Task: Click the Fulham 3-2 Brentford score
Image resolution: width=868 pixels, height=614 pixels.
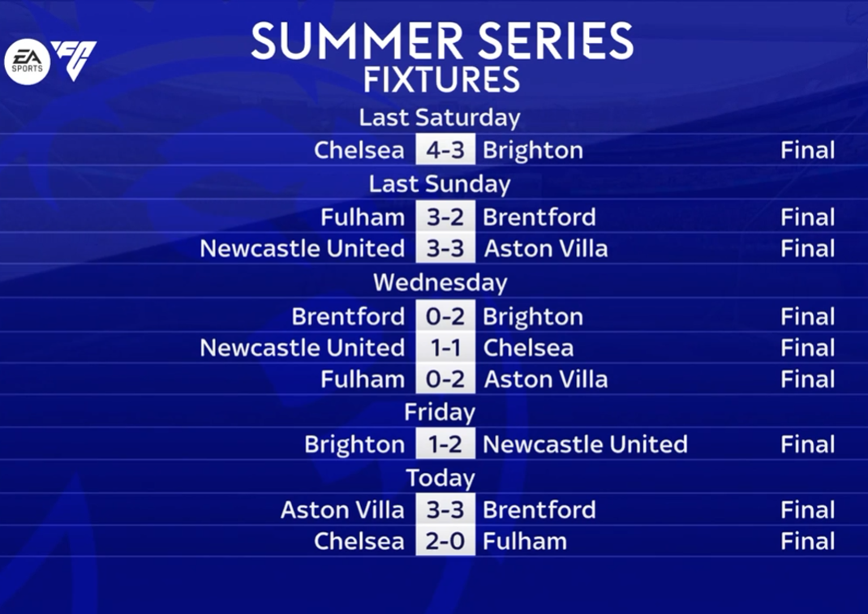Action: click(x=445, y=217)
